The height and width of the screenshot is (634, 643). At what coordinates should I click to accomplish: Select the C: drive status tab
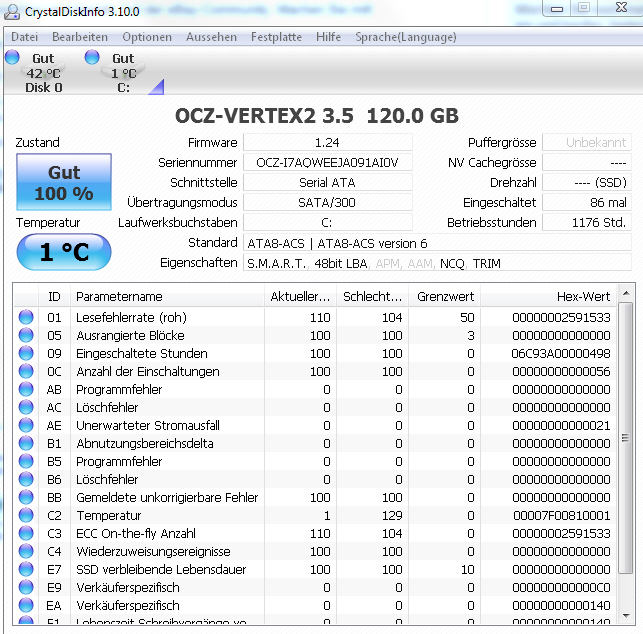[x=123, y=72]
